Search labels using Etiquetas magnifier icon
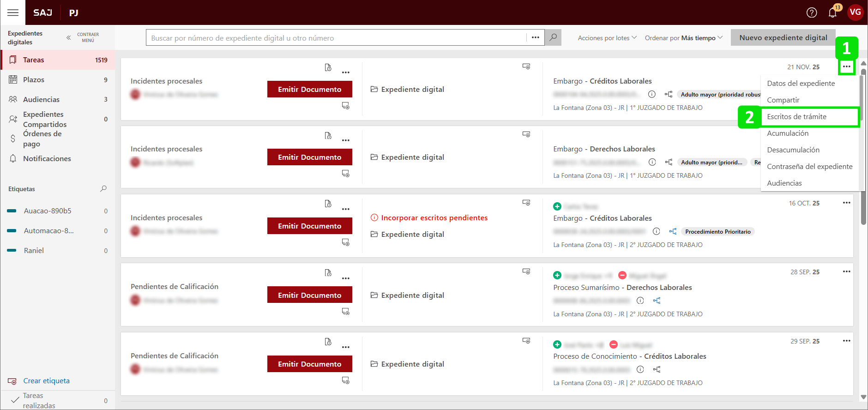 tap(103, 189)
